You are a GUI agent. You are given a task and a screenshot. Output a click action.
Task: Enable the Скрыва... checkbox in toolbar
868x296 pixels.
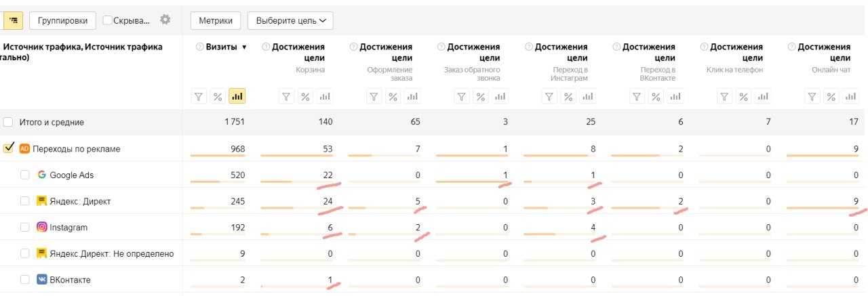tap(107, 20)
